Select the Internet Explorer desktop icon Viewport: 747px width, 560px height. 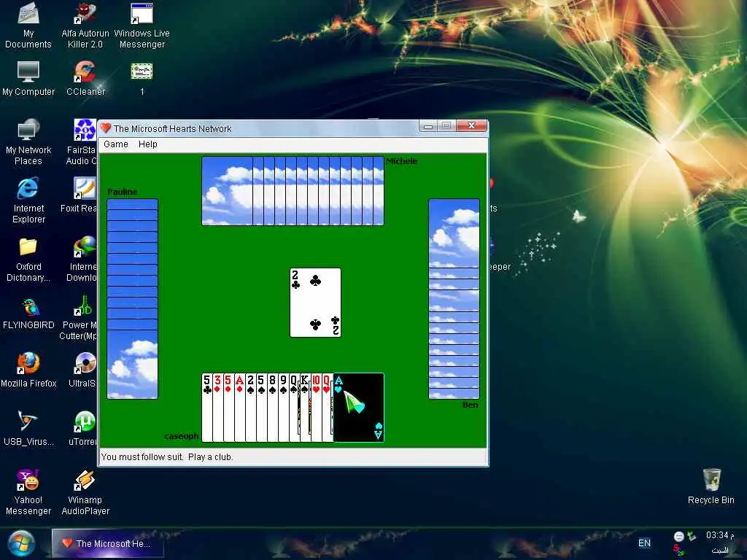pyautogui.click(x=28, y=200)
